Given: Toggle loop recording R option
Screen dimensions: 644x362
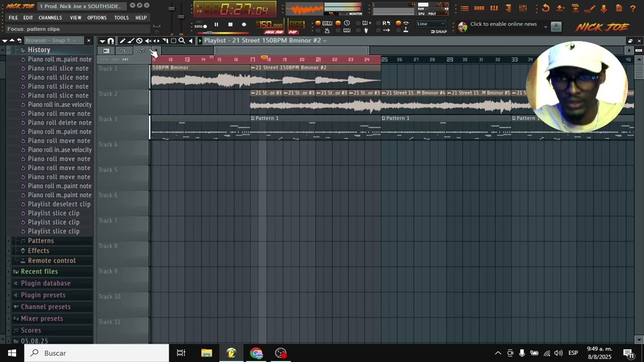Looking at the screenshot, I should click(x=386, y=23).
